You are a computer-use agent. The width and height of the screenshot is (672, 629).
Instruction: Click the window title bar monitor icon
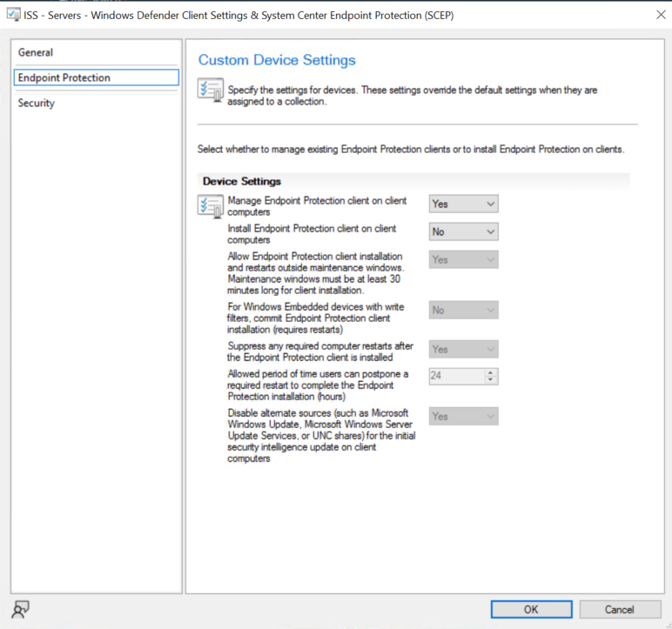pyautogui.click(x=14, y=15)
